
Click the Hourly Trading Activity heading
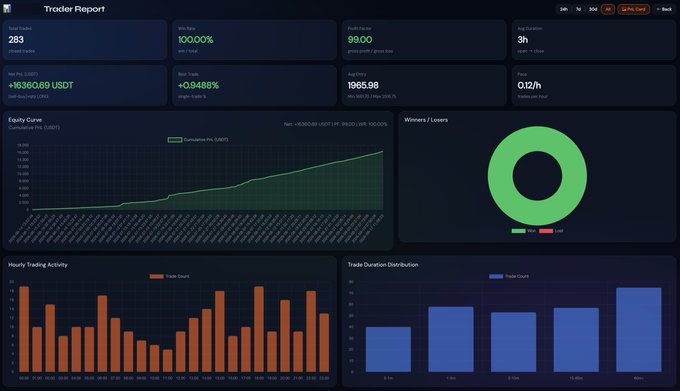[38, 264]
